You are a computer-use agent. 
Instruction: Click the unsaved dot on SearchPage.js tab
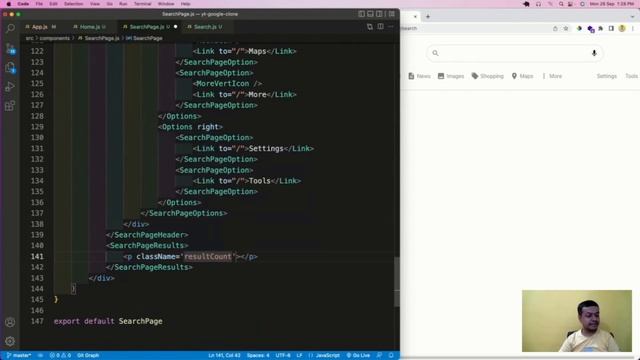(x=176, y=27)
